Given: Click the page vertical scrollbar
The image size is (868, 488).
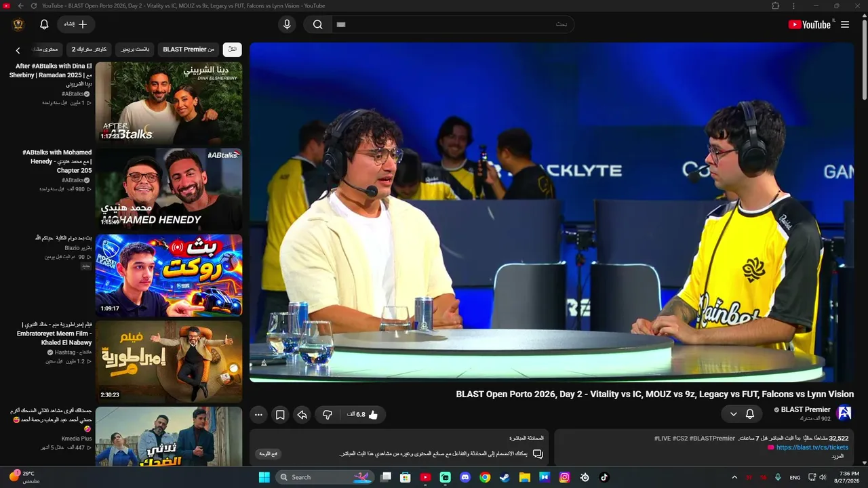Looking at the screenshot, I should (864, 61).
